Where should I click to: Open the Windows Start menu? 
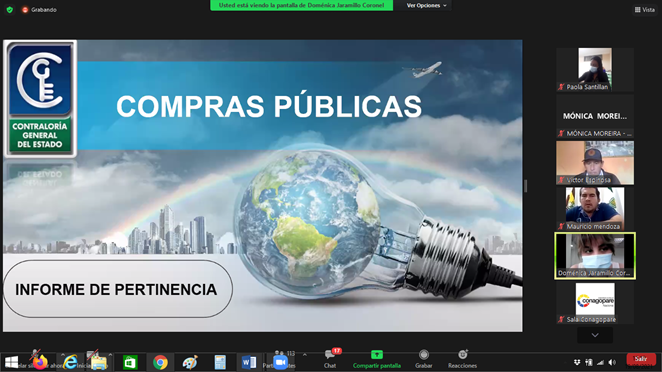tap(11, 362)
